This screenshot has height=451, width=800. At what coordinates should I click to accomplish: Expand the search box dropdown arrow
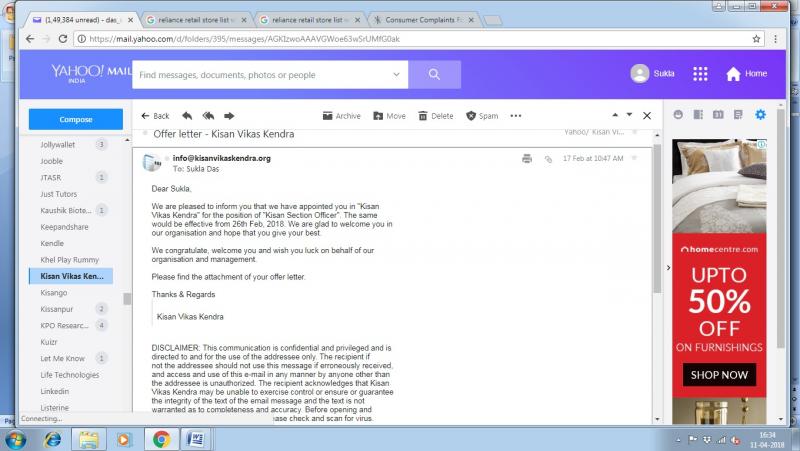(x=397, y=75)
